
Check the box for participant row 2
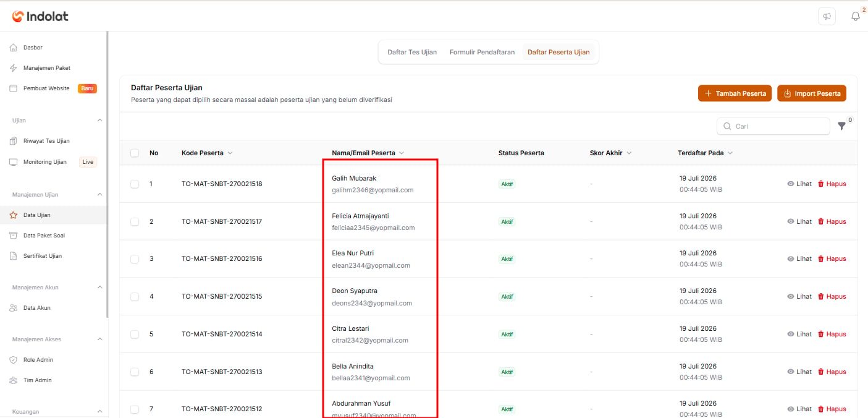point(135,222)
